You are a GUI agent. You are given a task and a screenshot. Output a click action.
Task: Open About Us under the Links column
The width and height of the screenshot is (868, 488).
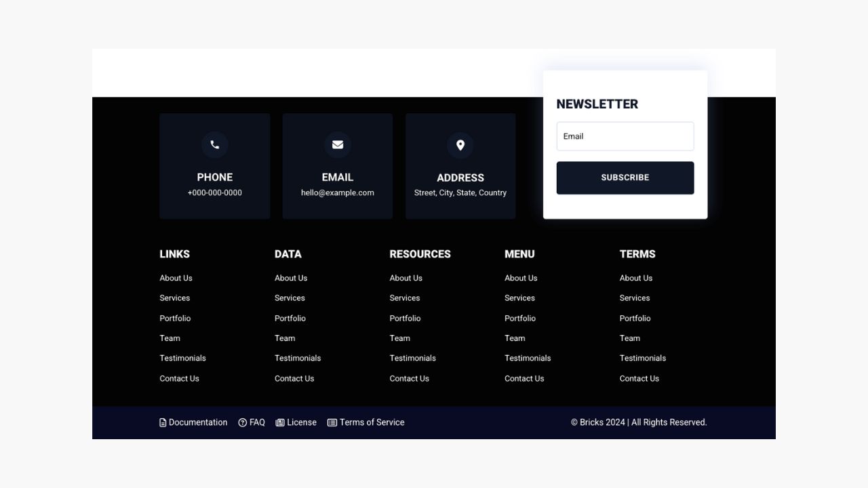click(176, 278)
